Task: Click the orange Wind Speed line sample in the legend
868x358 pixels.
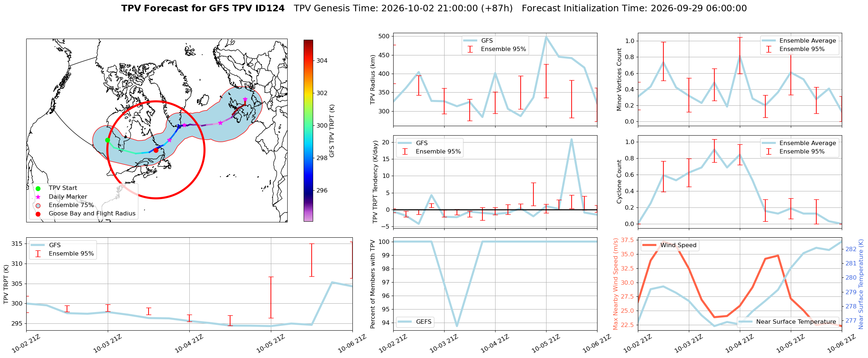Action: [650, 245]
